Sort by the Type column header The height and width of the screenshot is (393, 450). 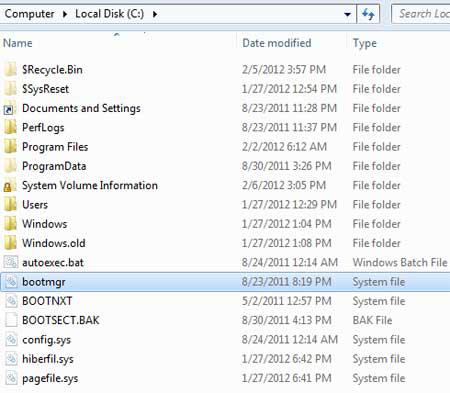(365, 43)
